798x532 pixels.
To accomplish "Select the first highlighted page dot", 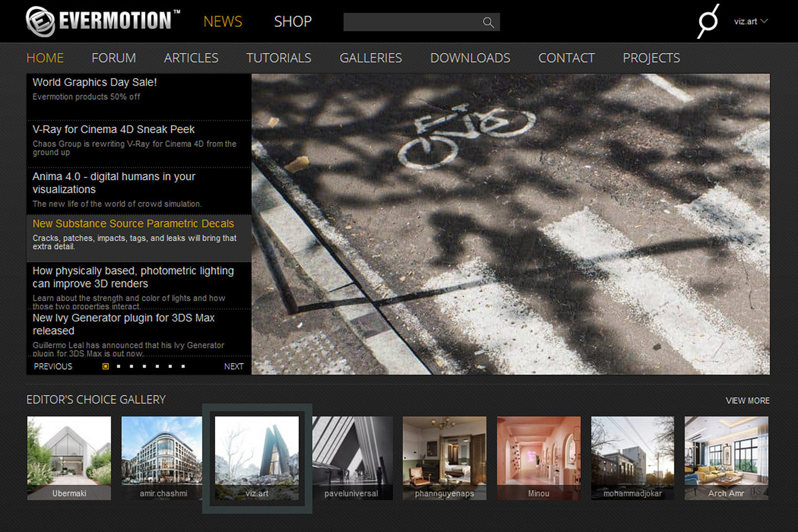I will click(x=105, y=366).
